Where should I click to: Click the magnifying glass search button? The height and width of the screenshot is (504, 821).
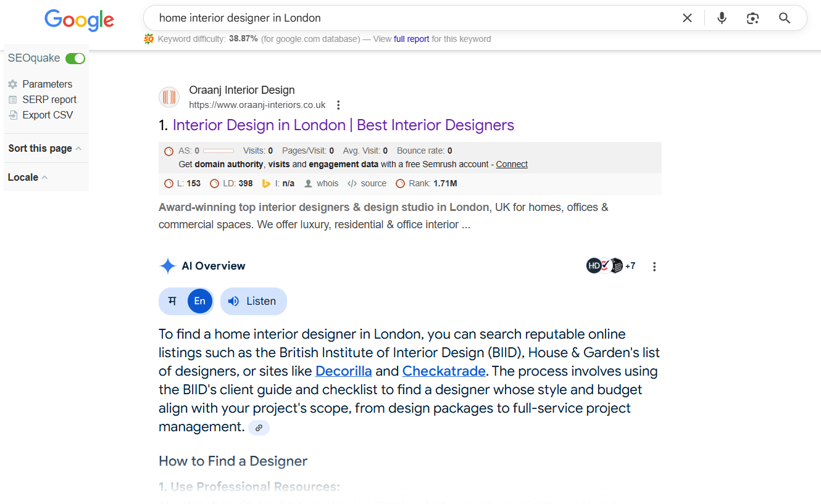point(785,19)
